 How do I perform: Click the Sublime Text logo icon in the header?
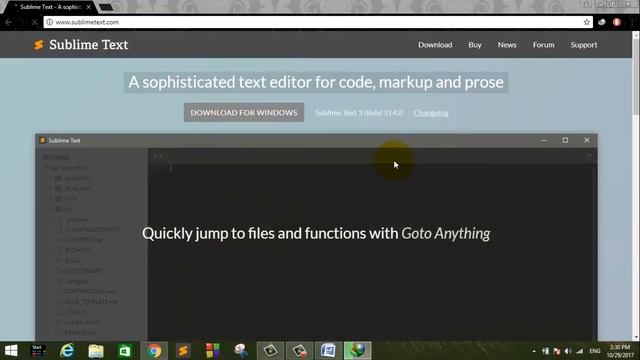pyautogui.click(x=39, y=45)
